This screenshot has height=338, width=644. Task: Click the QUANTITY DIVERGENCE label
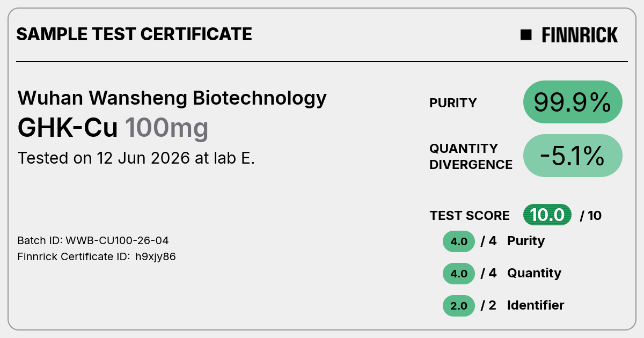471,156
